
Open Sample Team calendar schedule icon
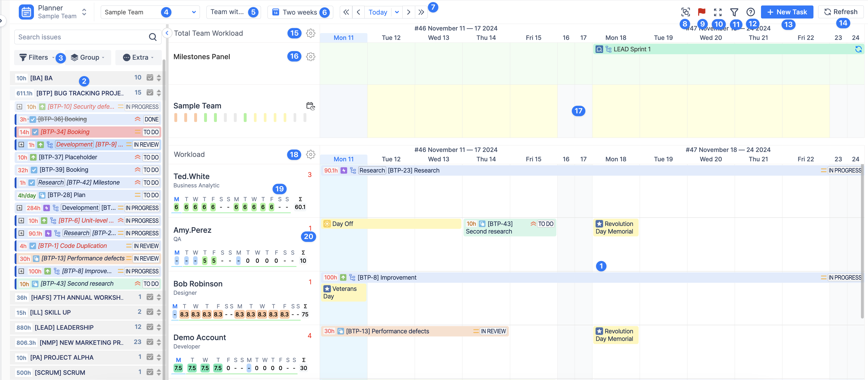pos(310,106)
